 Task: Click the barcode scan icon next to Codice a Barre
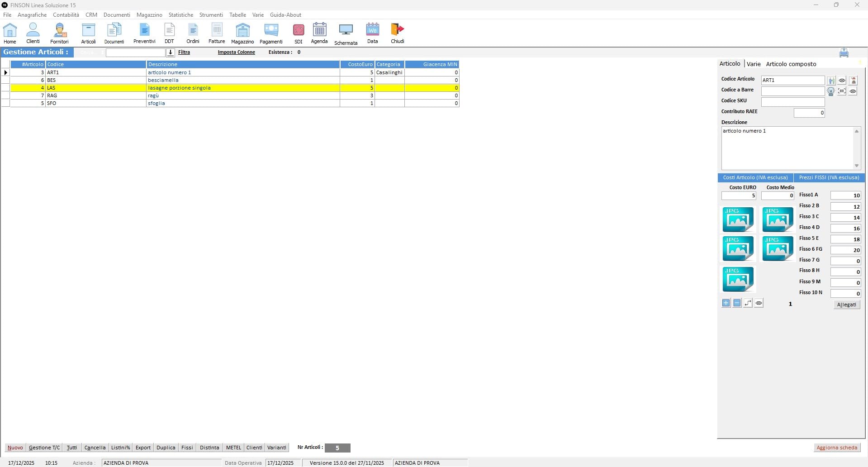[842, 91]
